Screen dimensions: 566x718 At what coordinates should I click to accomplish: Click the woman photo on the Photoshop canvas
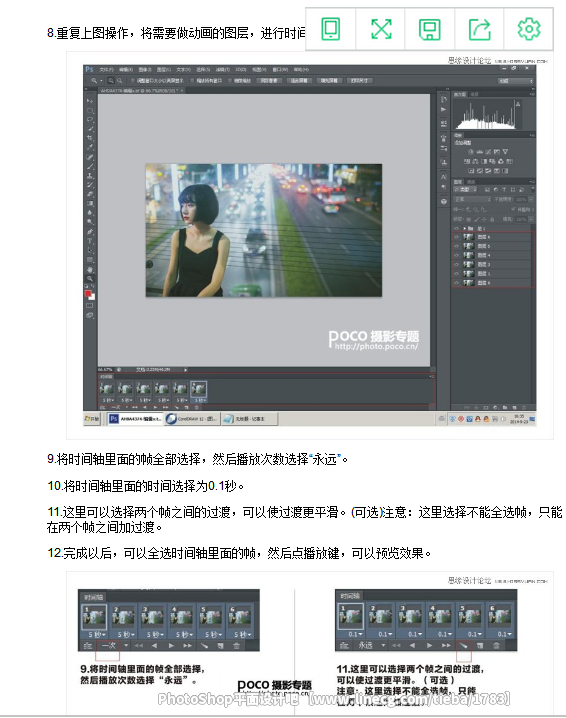264,230
